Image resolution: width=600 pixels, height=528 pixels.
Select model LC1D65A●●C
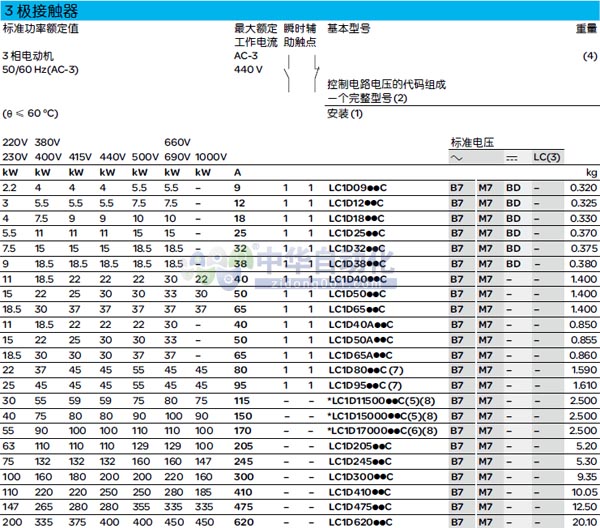(x=360, y=355)
